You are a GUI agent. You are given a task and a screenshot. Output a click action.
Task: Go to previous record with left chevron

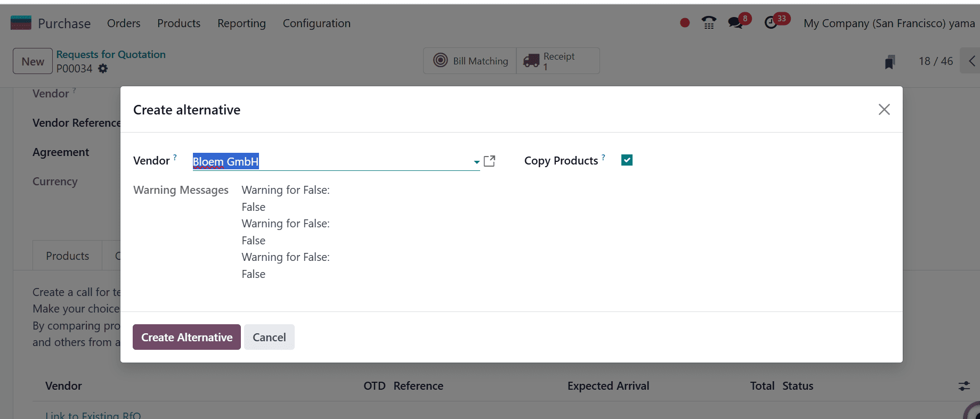[971, 61]
